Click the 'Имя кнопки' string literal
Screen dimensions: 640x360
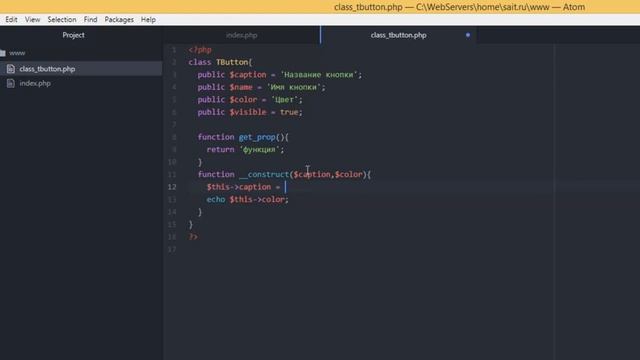tap(294, 87)
